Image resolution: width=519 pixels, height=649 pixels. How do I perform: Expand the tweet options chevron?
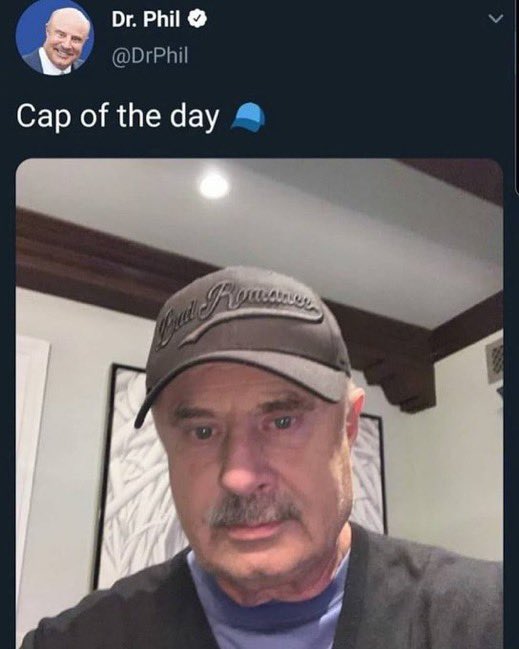pyautogui.click(x=495, y=19)
